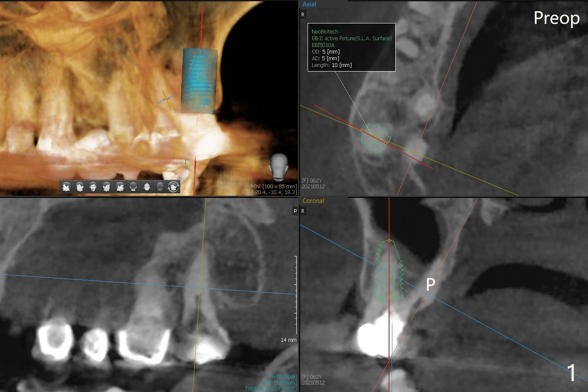
Task: Switch to the frontal face view icon
Action: point(93,187)
